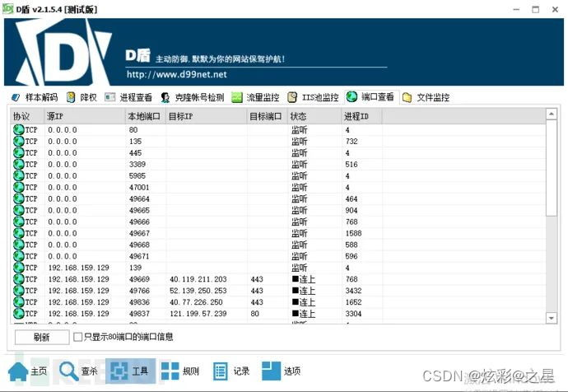The width and height of the screenshot is (568, 392).
Task: Sort by the 源IP column header
Action: pyautogui.click(x=85, y=116)
